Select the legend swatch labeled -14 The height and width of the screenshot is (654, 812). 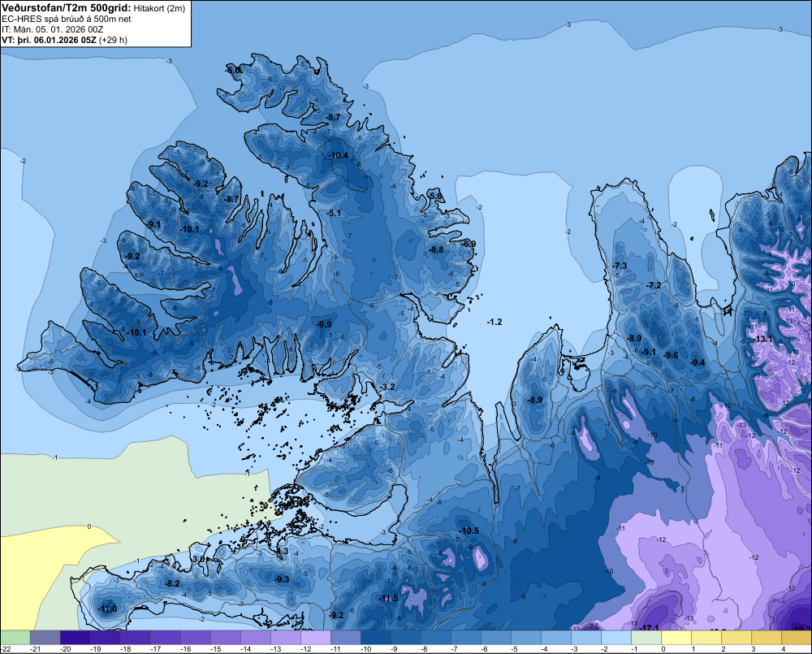(255, 637)
